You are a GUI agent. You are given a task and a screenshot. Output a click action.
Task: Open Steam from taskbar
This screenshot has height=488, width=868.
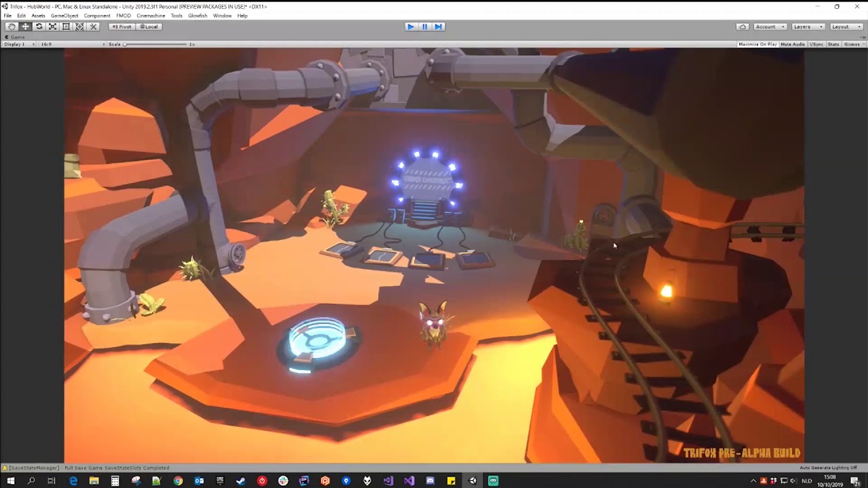(241, 481)
